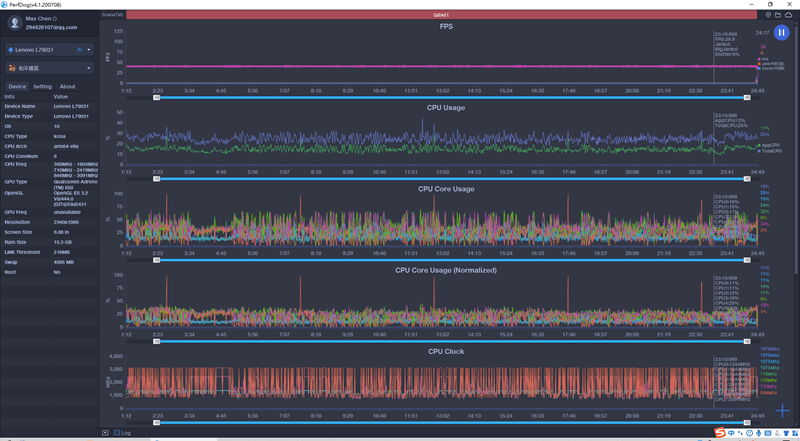The height and width of the screenshot is (441, 800).
Task: Toggle Stutter series in FPS legend
Action: pyautogui.click(x=771, y=68)
